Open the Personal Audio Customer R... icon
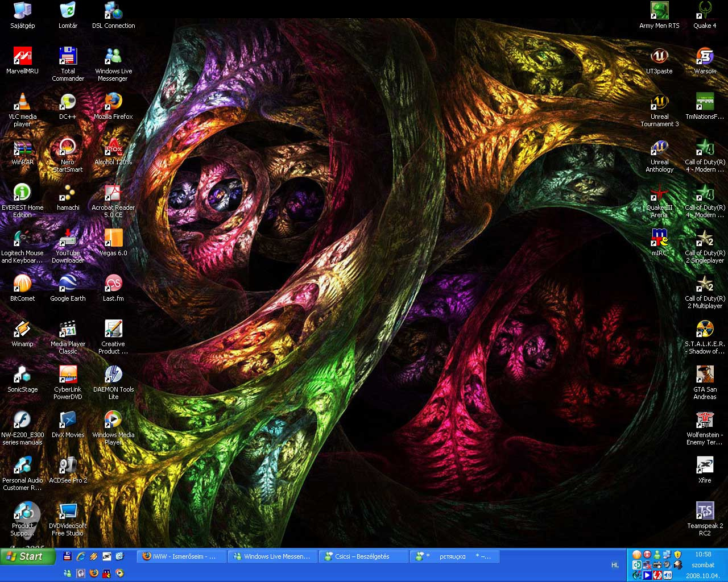This screenshot has width=728, height=582. [x=23, y=473]
